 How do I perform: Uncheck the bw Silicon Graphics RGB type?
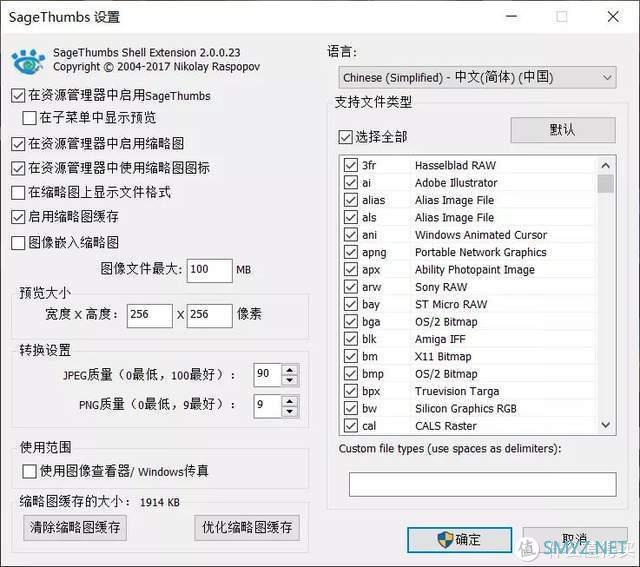(x=351, y=408)
